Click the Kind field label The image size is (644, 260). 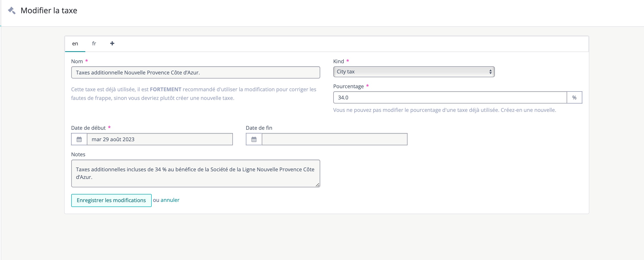point(339,61)
